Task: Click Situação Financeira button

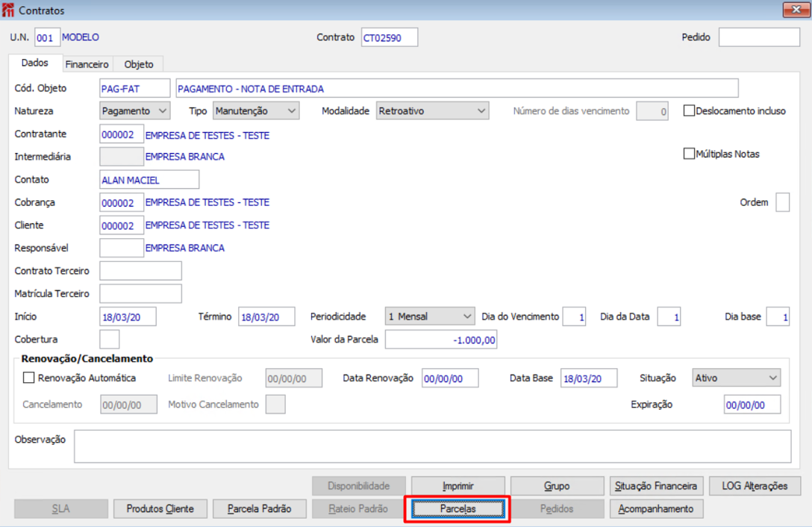Action: pos(656,486)
